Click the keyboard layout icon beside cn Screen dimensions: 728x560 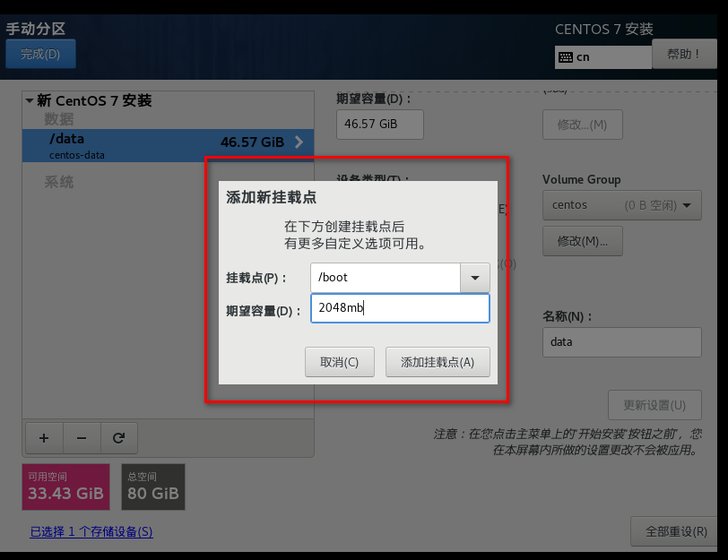[566, 57]
